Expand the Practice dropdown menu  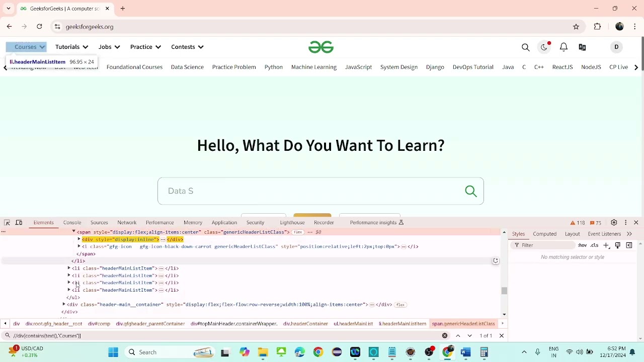[x=145, y=47]
